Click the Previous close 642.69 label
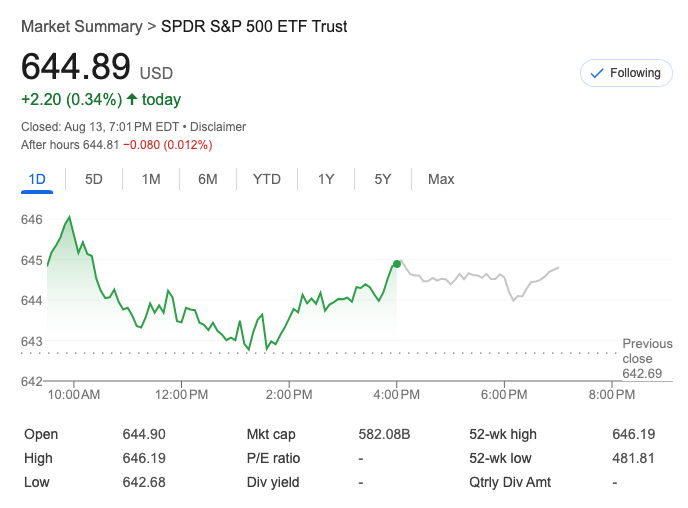Screen dimensions: 688x508 (x=646, y=358)
